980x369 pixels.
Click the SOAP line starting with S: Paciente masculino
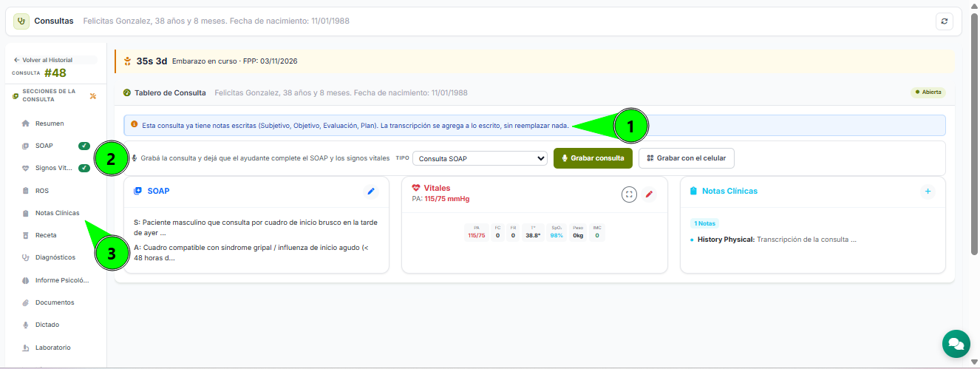click(256, 227)
